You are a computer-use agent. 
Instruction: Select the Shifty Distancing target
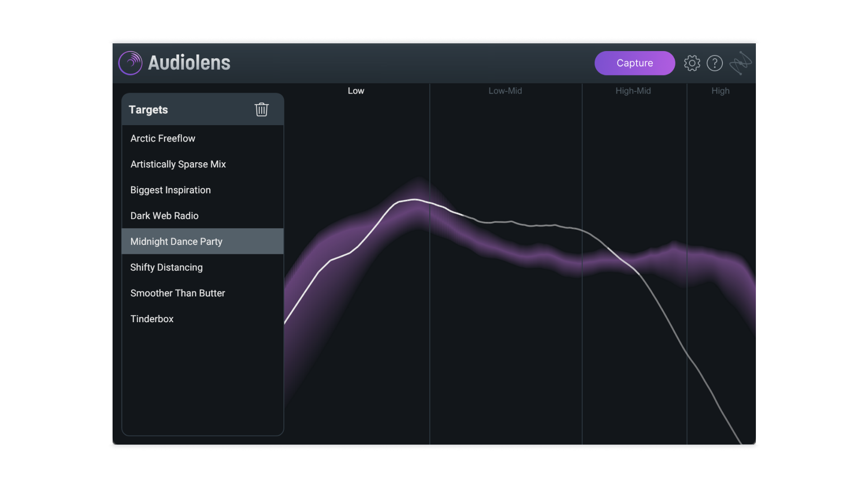(x=166, y=267)
